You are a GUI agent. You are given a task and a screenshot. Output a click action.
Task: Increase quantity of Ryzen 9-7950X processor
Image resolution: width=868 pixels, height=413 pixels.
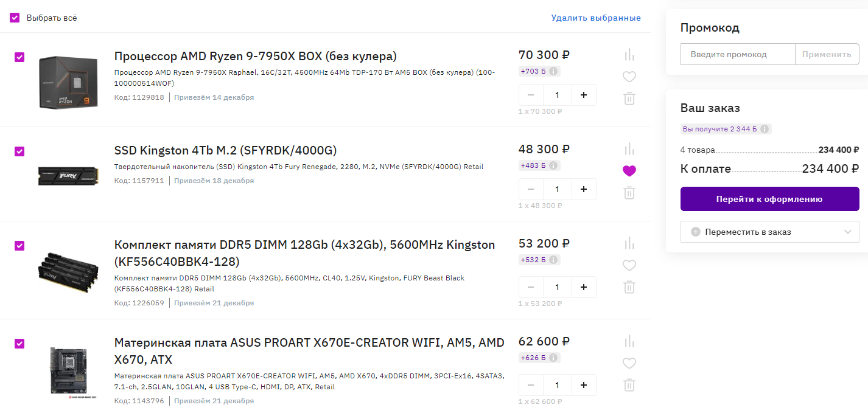click(x=584, y=95)
